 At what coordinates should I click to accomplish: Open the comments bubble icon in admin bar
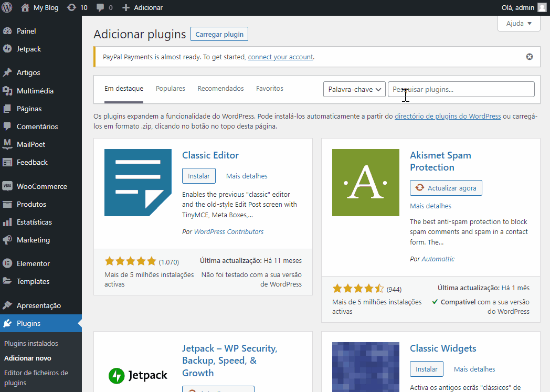pyautogui.click(x=100, y=8)
